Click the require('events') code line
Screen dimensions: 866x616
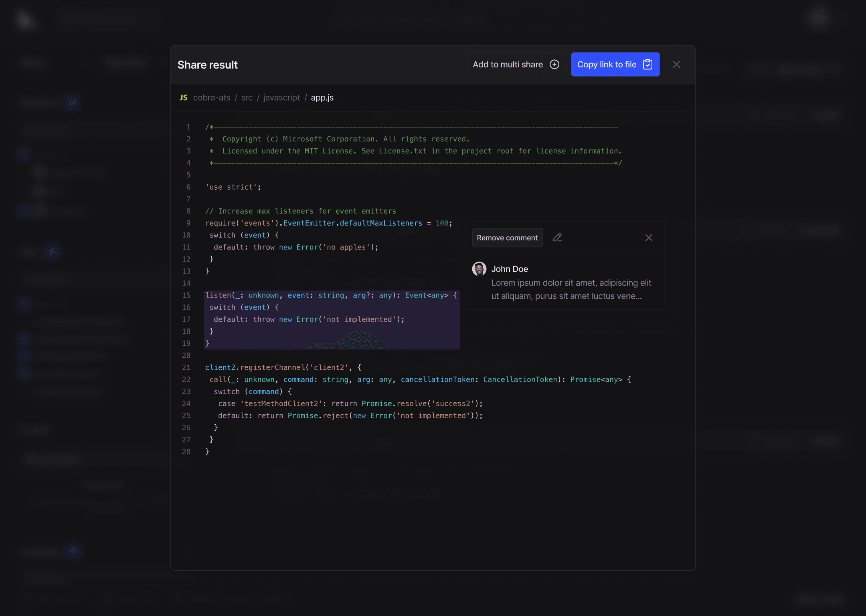pyautogui.click(x=329, y=223)
